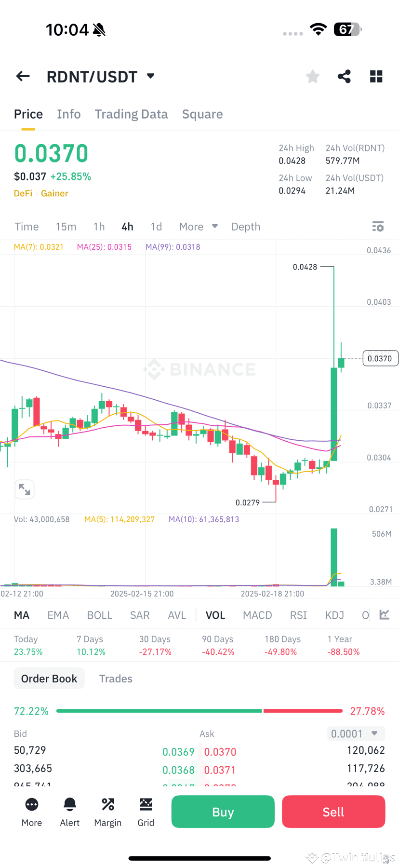Switch volume indicator to RSI
Screen dimensions: 399x868
[x=298, y=615]
